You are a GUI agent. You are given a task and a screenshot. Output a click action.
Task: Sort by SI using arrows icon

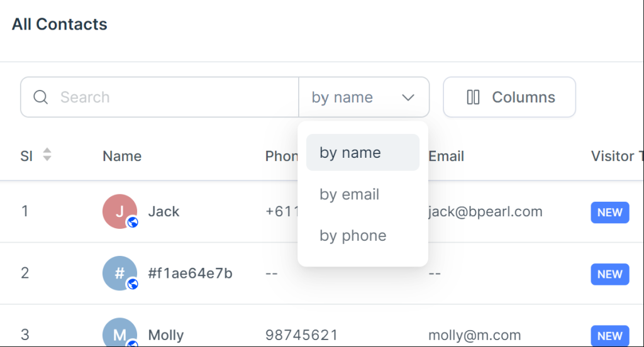tap(47, 155)
